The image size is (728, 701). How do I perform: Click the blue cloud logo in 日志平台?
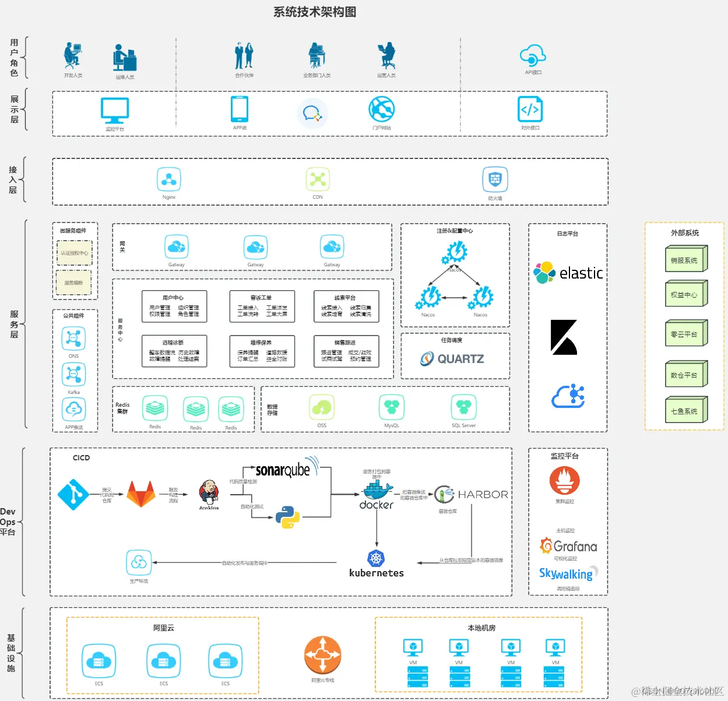(x=568, y=396)
